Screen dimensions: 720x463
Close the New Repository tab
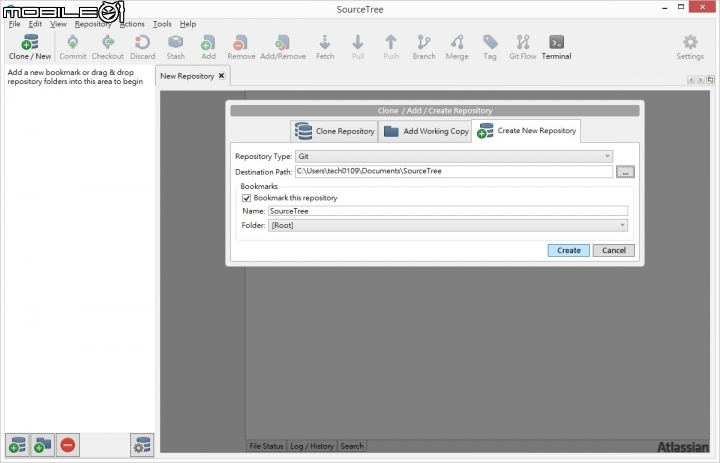tap(221, 76)
